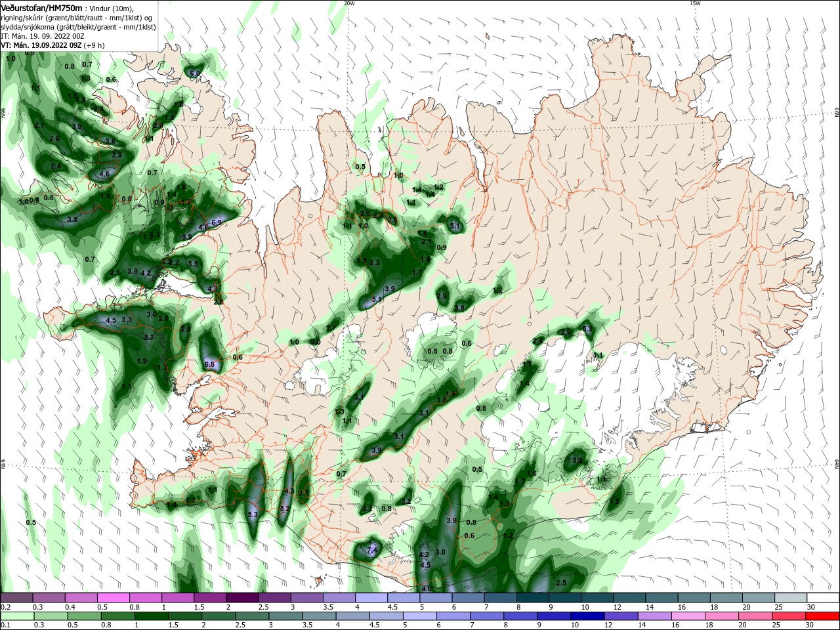This screenshot has height=630, width=840.
Task: Click the 3.8 precipitation value on the map
Action: (459, 308)
